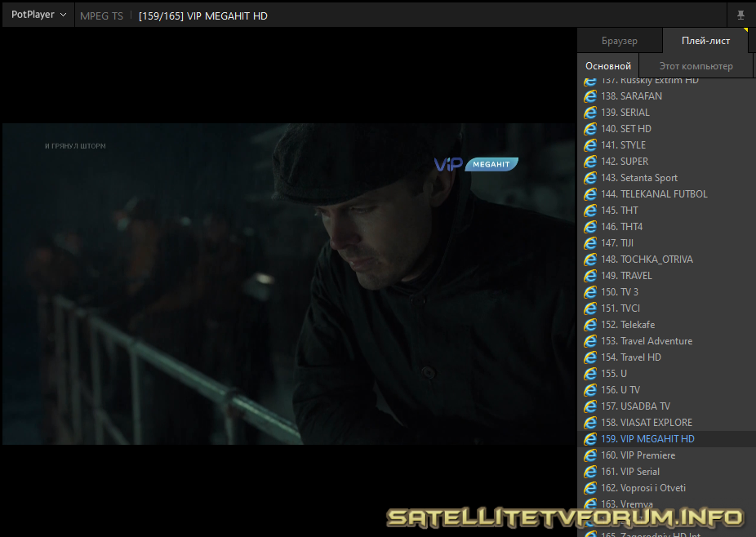756x537 pixels.
Task: Click the stream icon beside 154. Travel HD
Action: pos(590,357)
